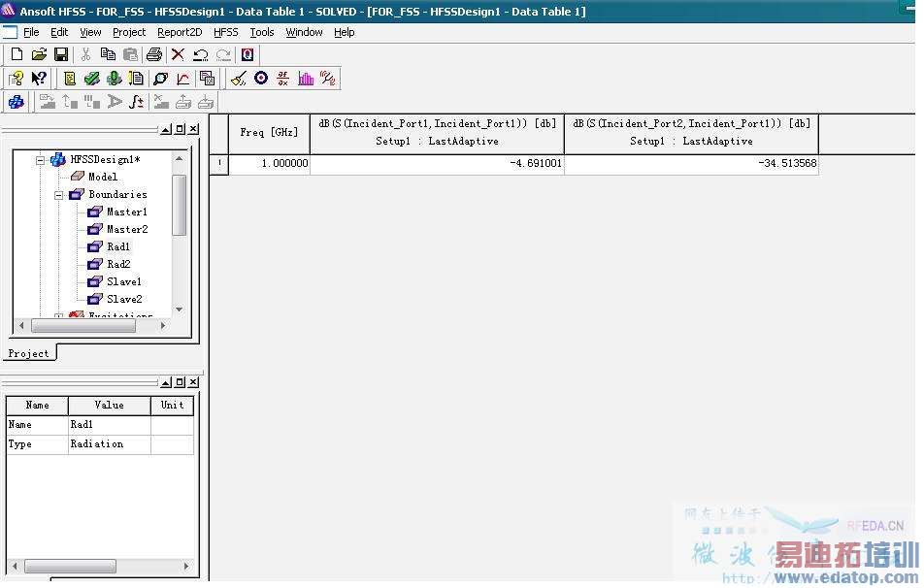
Task: Open the File menu
Action: click(x=31, y=32)
